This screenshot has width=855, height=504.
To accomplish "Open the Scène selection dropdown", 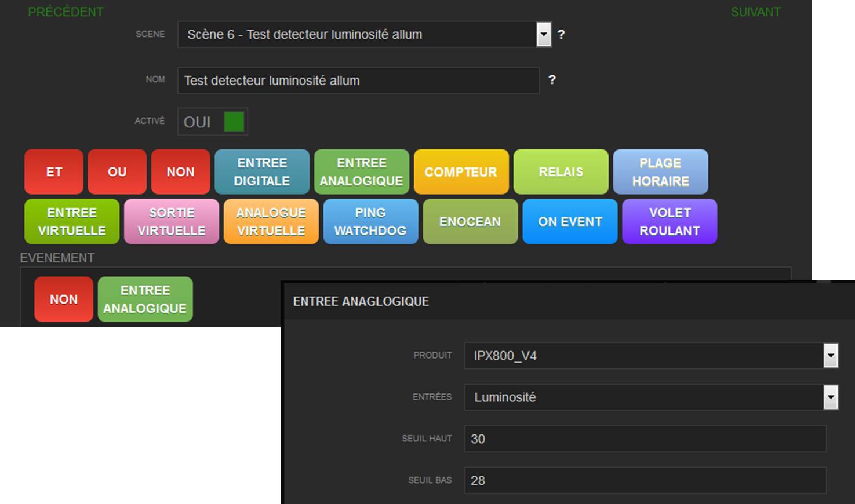I will pyautogui.click(x=543, y=35).
